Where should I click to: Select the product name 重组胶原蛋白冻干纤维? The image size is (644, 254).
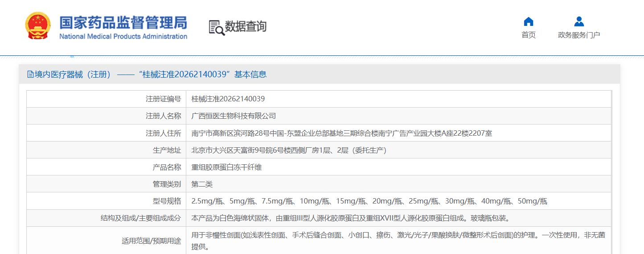tap(226, 167)
